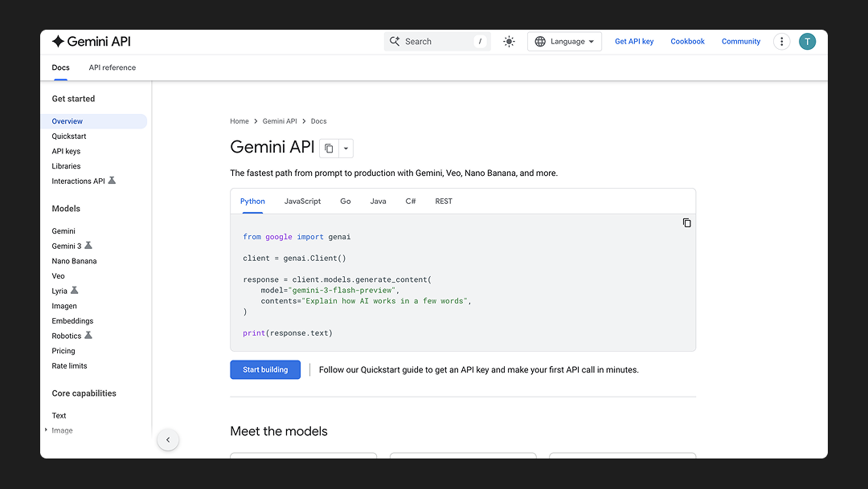Copy the code sample using copy icon
The image size is (868, 489).
(x=686, y=223)
